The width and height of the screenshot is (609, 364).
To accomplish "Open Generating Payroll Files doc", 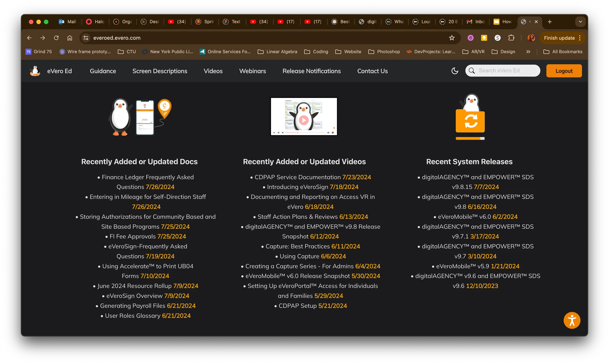I will [x=145, y=306].
